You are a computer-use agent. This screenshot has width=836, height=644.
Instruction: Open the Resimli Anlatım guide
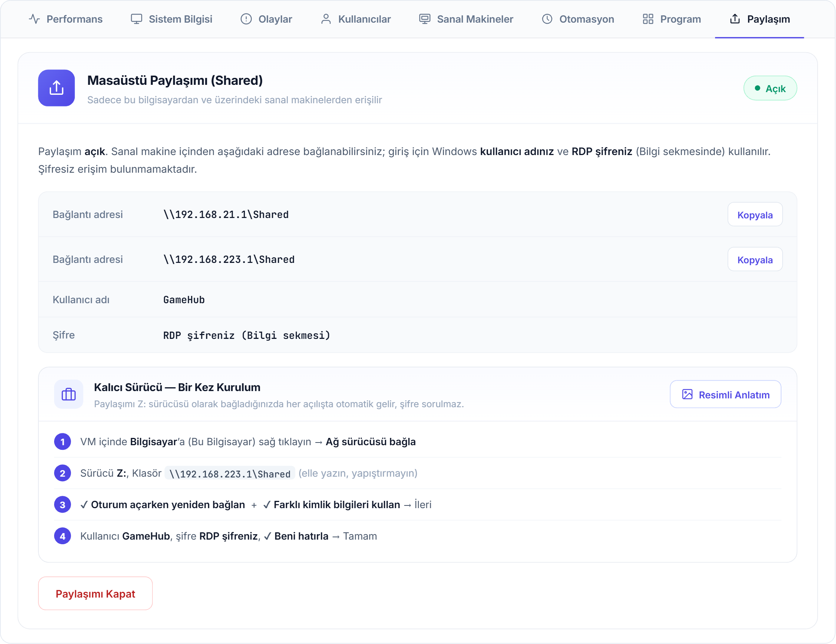725,395
